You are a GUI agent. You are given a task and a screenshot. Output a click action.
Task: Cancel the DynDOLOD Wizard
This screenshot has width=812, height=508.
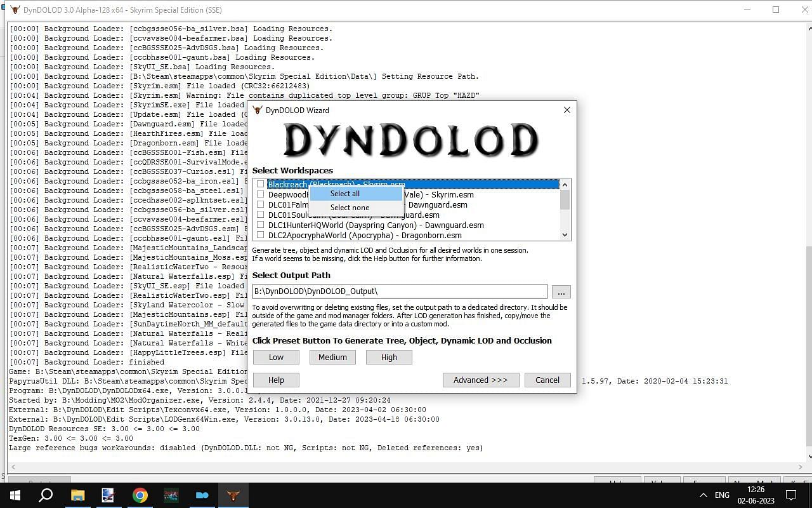pos(547,380)
